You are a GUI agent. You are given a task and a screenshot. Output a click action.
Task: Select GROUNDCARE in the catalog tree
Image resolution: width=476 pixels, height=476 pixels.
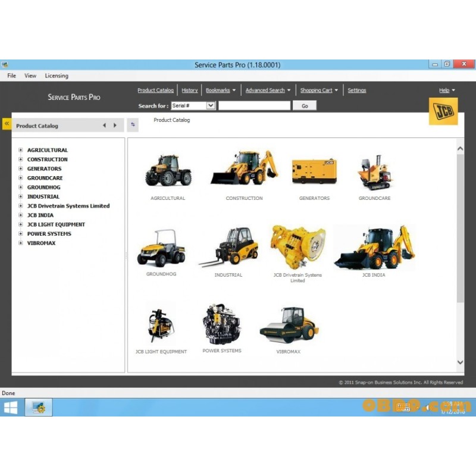tap(45, 178)
